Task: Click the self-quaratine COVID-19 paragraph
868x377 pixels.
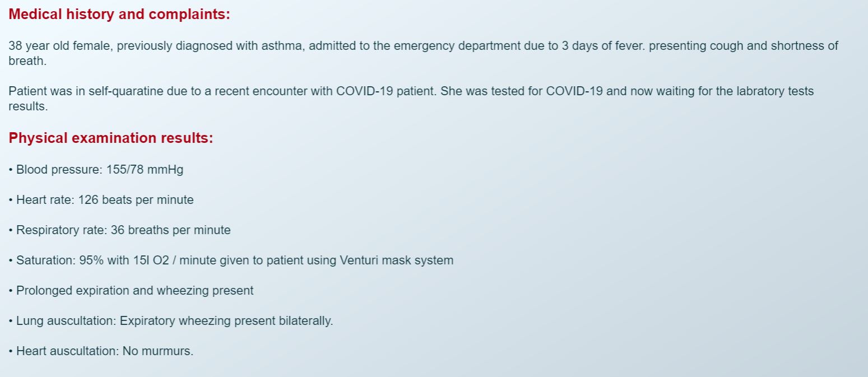Action: click(x=411, y=98)
